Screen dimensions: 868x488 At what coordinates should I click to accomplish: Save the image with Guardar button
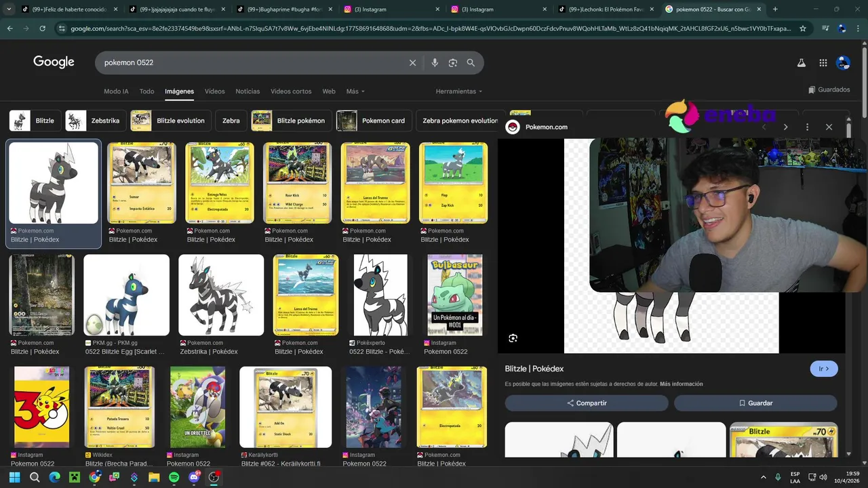[755, 403]
